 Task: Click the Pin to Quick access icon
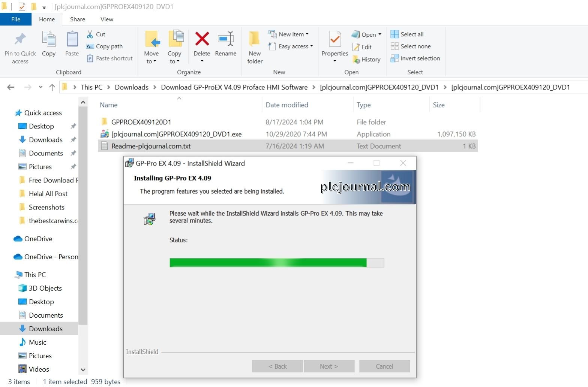coord(20,39)
